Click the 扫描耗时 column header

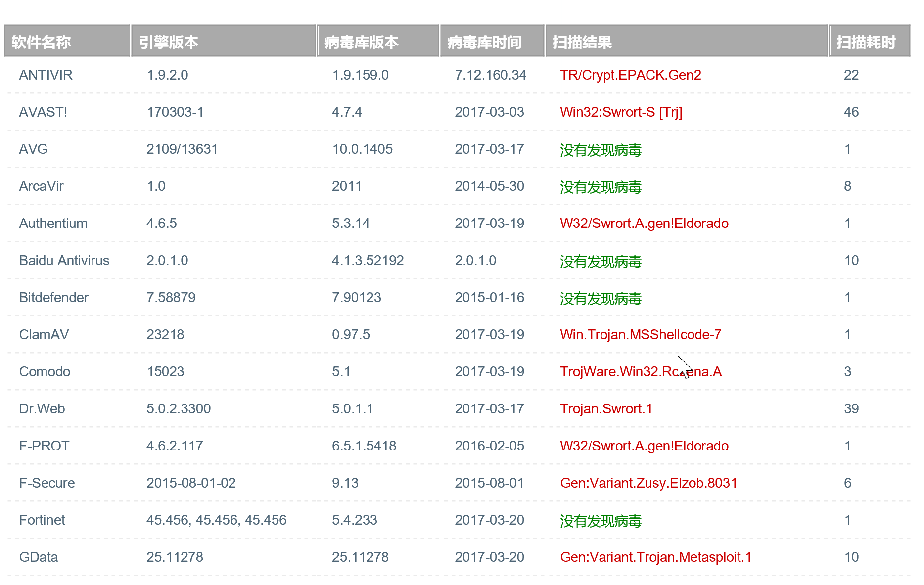point(870,41)
